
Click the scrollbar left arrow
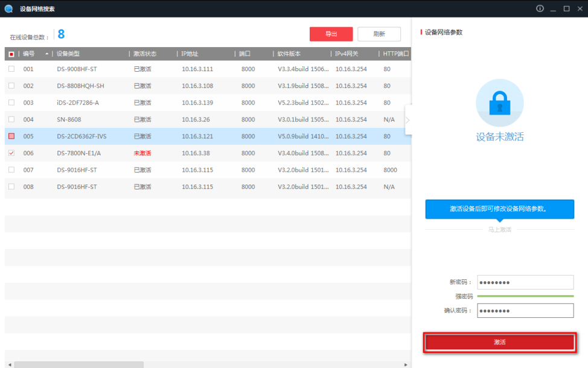point(10,364)
